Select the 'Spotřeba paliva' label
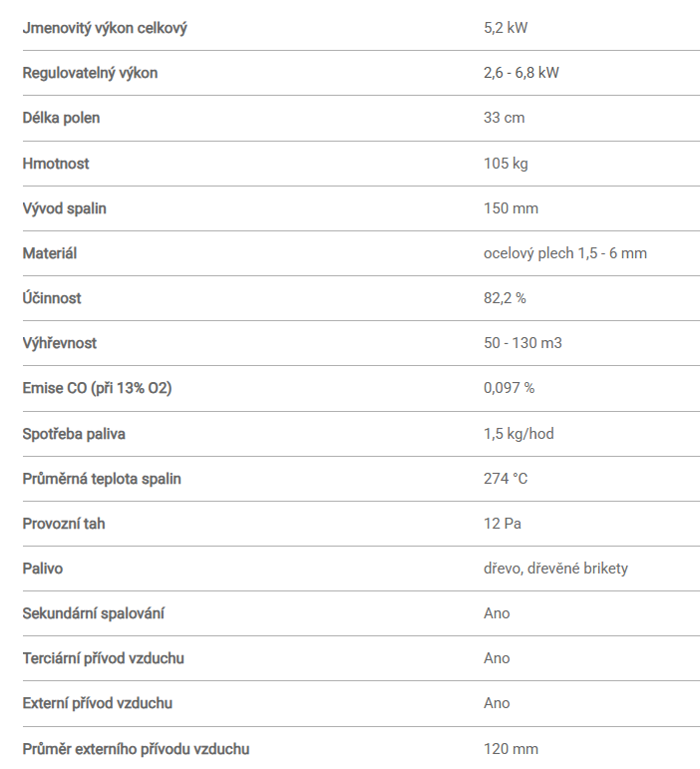The width and height of the screenshot is (700, 769). [x=74, y=434]
